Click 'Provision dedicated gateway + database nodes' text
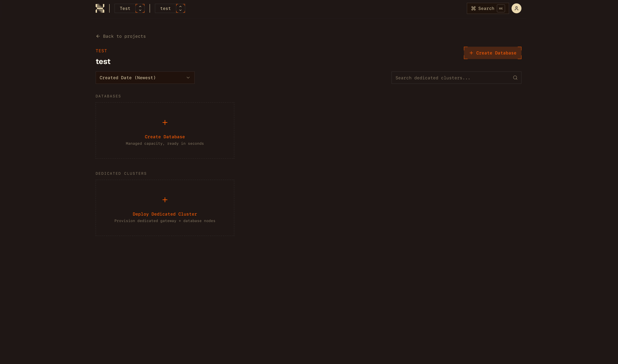The height and width of the screenshot is (364, 618). (165, 221)
